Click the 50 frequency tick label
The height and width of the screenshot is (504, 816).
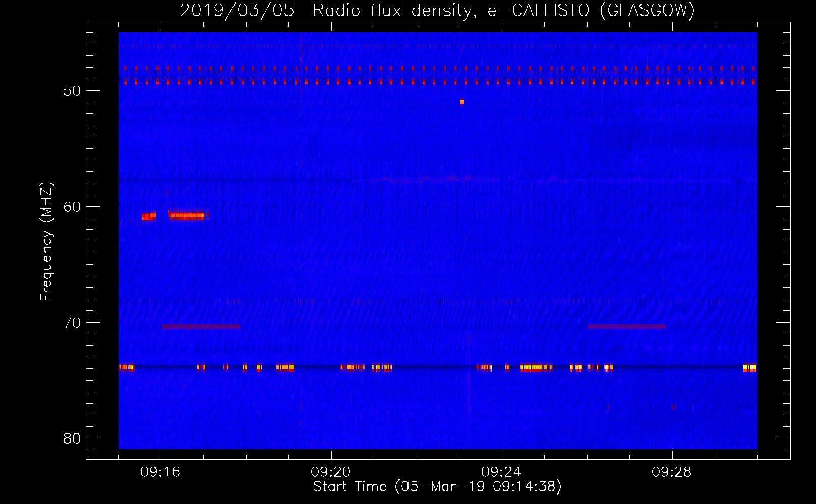(72, 91)
